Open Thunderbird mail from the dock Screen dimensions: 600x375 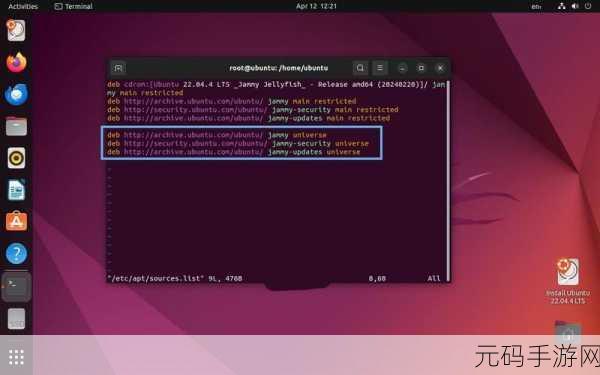[x=16, y=94]
